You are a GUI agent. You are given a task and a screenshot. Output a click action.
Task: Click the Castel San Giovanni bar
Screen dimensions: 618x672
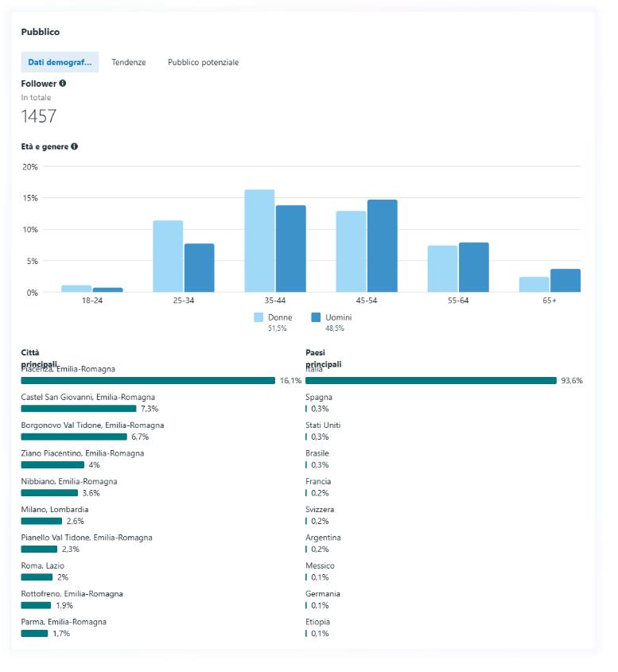[x=79, y=409]
